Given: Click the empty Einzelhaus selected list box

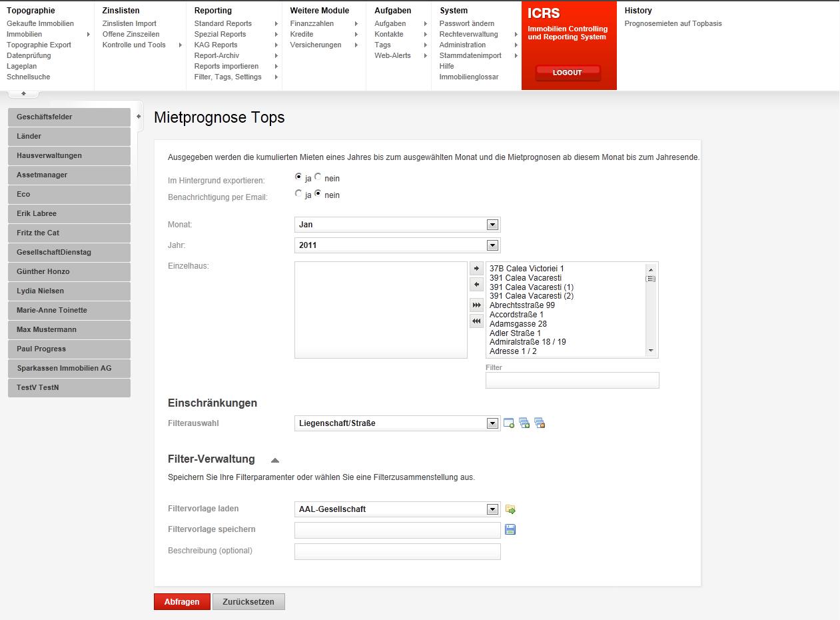Looking at the screenshot, I should (x=381, y=310).
